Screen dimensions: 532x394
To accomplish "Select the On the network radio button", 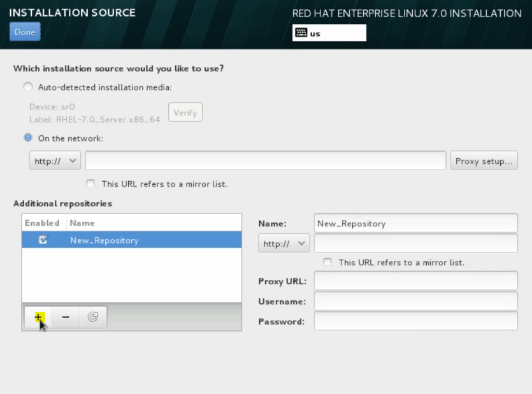I will tap(28, 138).
